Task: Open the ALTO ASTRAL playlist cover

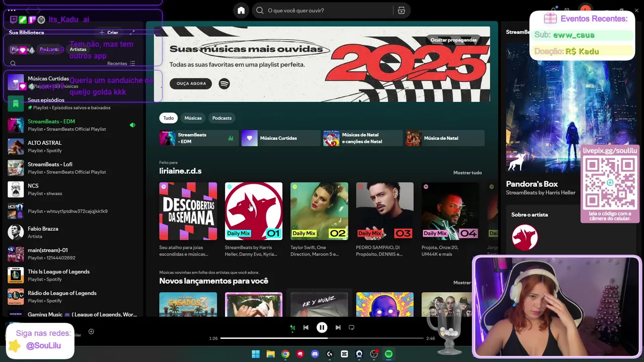Action: [x=16, y=146]
